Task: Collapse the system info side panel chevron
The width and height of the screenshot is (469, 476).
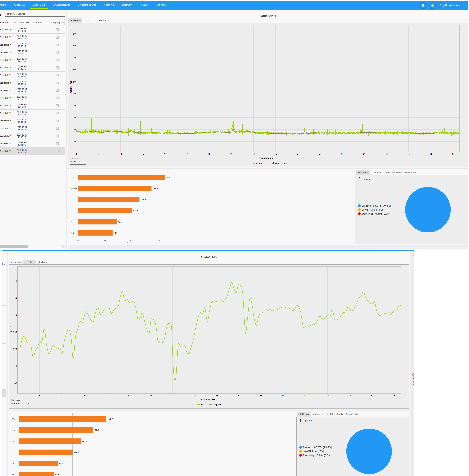Action: 413,255
